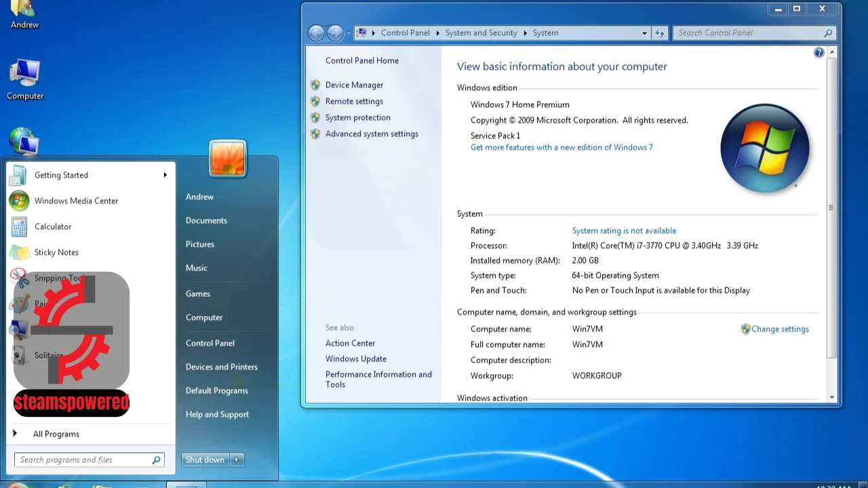
Task: Open the address bar history dropdown
Action: (644, 33)
